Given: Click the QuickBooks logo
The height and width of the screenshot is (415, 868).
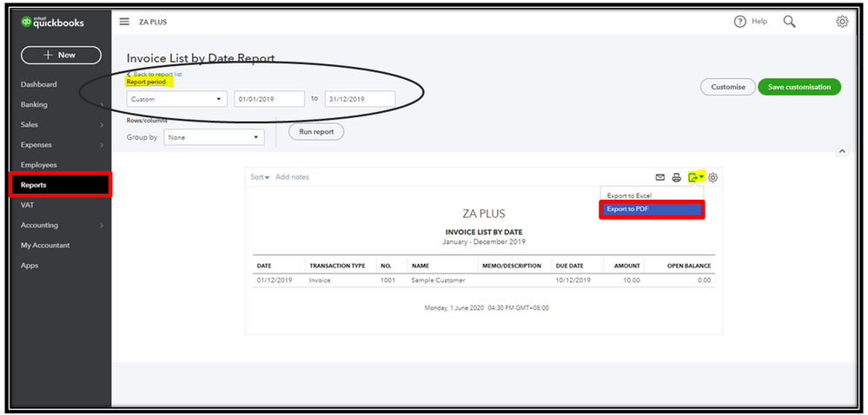Looking at the screenshot, I should click(x=52, y=22).
